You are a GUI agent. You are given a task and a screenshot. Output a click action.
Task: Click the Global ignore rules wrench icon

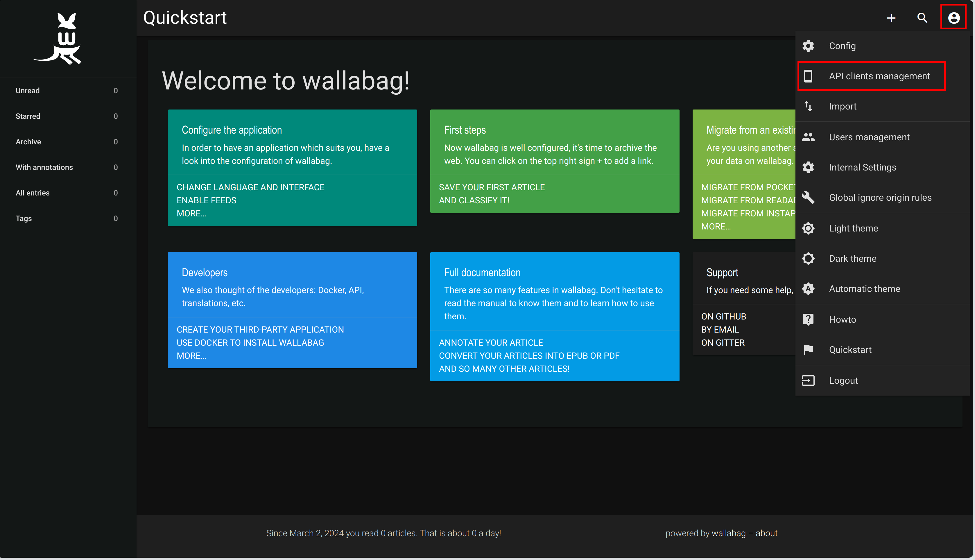(808, 198)
